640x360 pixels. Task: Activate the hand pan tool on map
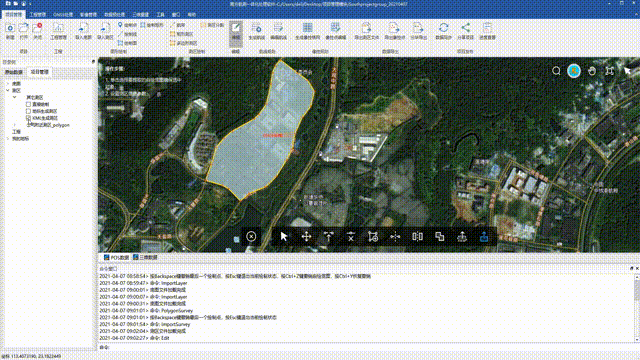pyautogui.click(x=592, y=71)
